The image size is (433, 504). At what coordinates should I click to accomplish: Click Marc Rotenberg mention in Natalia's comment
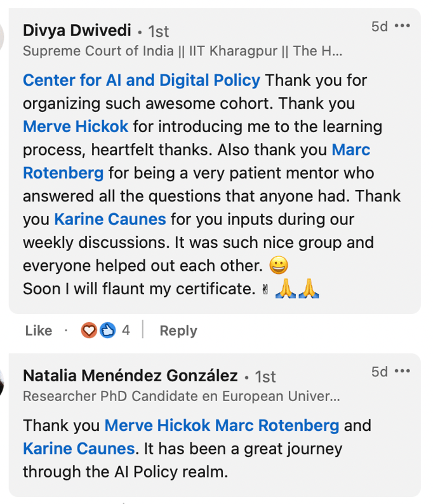coord(277,425)
